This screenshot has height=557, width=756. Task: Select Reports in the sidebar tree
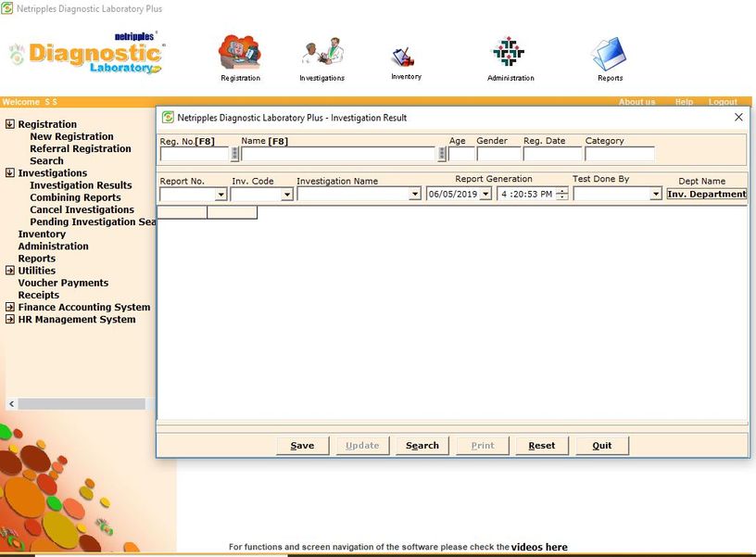tap(37, 258)
